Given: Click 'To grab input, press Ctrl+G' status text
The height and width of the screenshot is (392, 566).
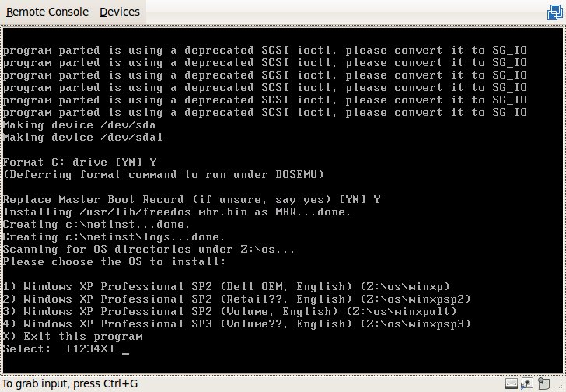Looking at the screenshot, I should pos(69,383).
